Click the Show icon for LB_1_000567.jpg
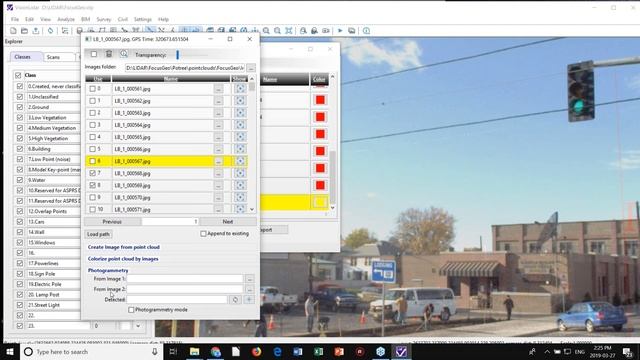This screenshot has height=360, width=640. tap(240, 161)
